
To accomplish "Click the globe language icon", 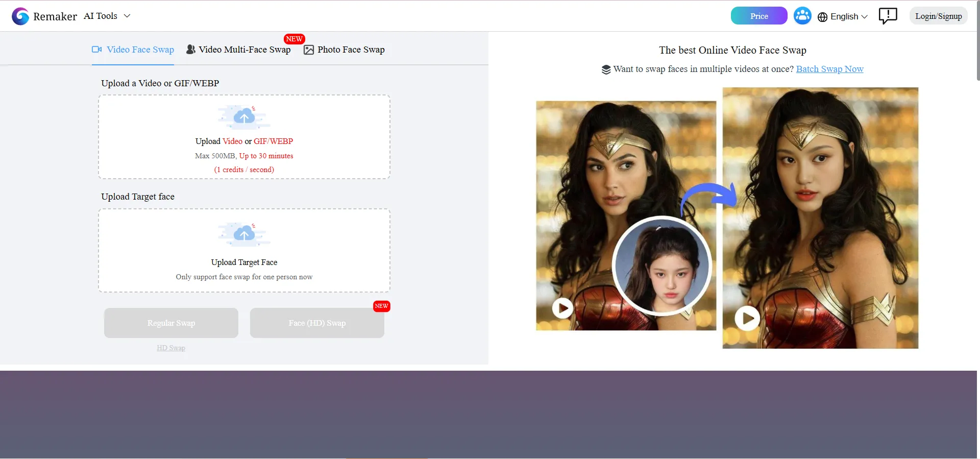I will coord(822,17).
